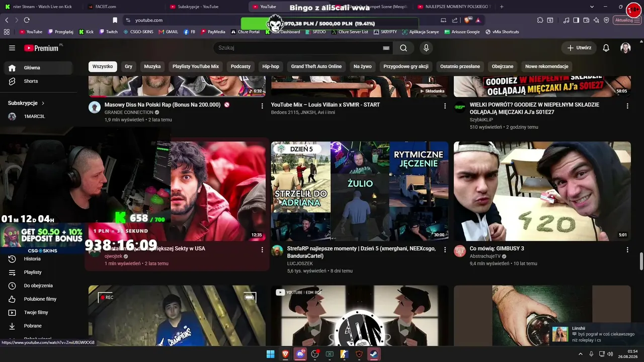Open the Do obejrzenia watch-later list
The height and width of the screenshot is (362, 644).
38,286
